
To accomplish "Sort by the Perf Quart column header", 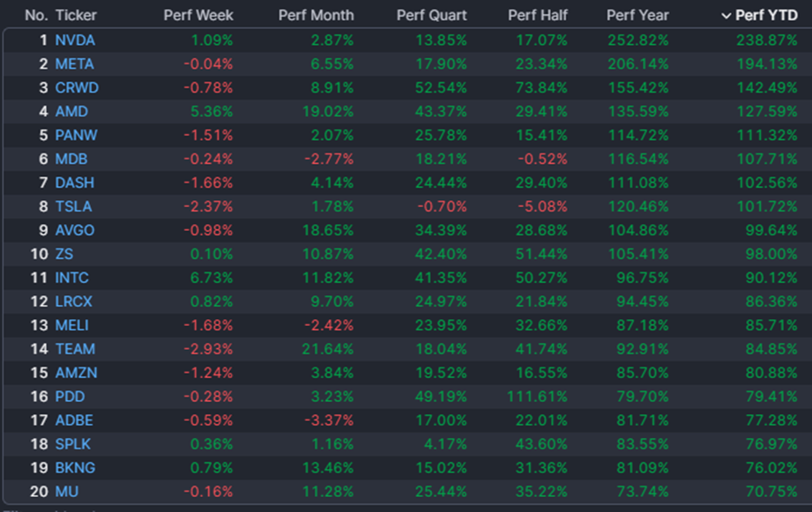I will click(x=431, y=16).
